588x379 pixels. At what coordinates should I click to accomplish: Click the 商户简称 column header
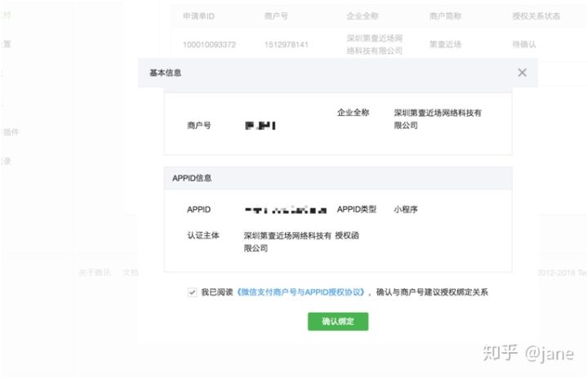tap(445, 16)
